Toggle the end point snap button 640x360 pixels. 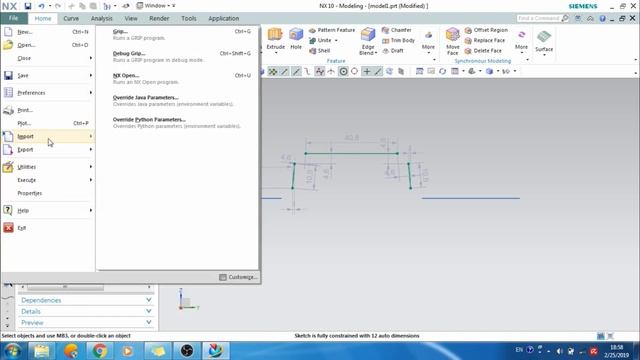pos(284,71)
